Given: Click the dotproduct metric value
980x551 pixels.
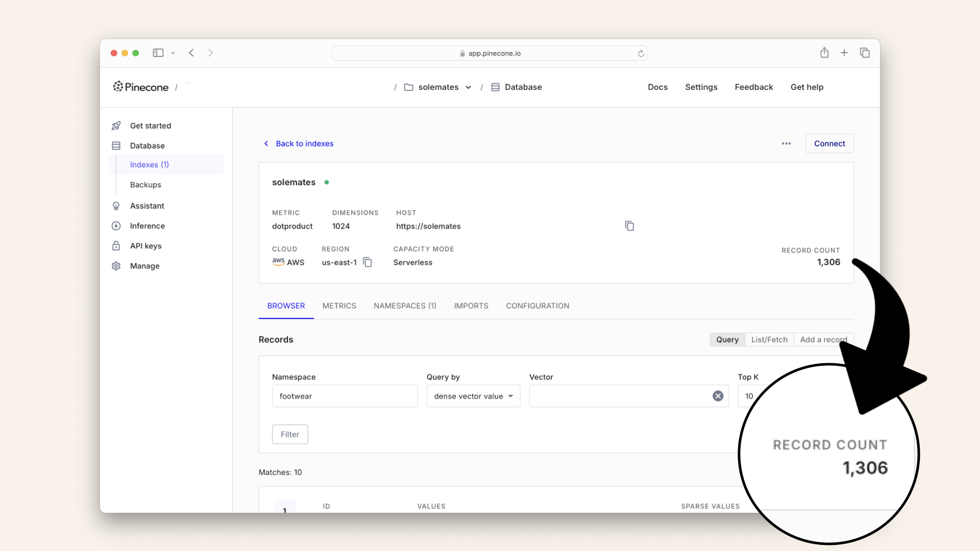Looking at the screenshot, I should pyautogui.click(x=292, y=227).
